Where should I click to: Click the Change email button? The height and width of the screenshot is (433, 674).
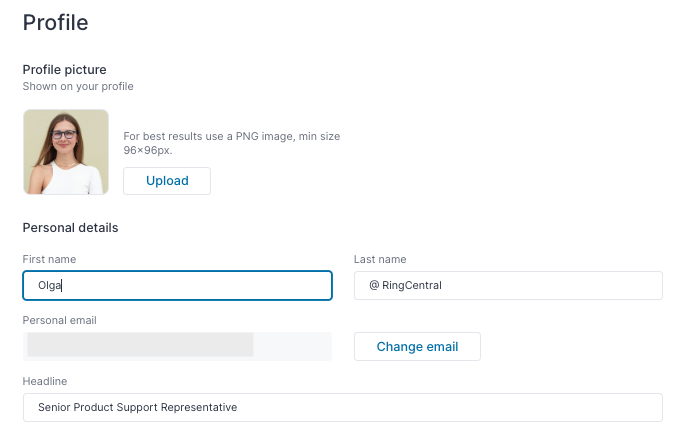[417, 347]
